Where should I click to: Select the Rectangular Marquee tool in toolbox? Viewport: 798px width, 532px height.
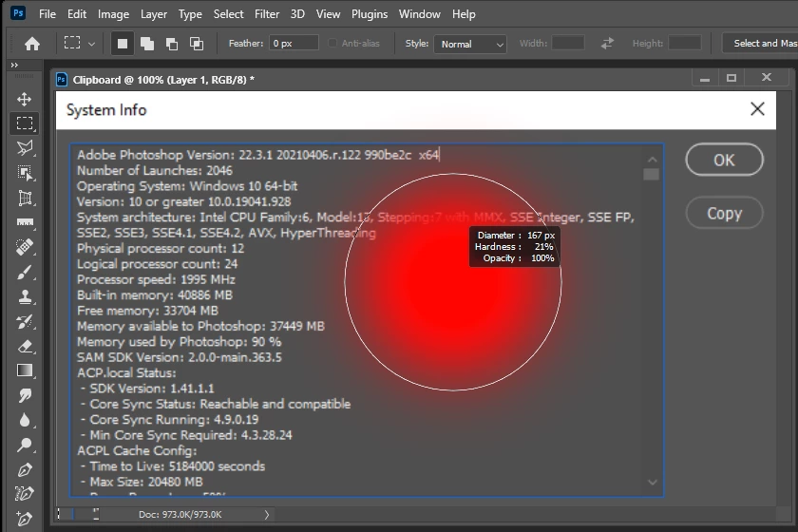point(25,123)
